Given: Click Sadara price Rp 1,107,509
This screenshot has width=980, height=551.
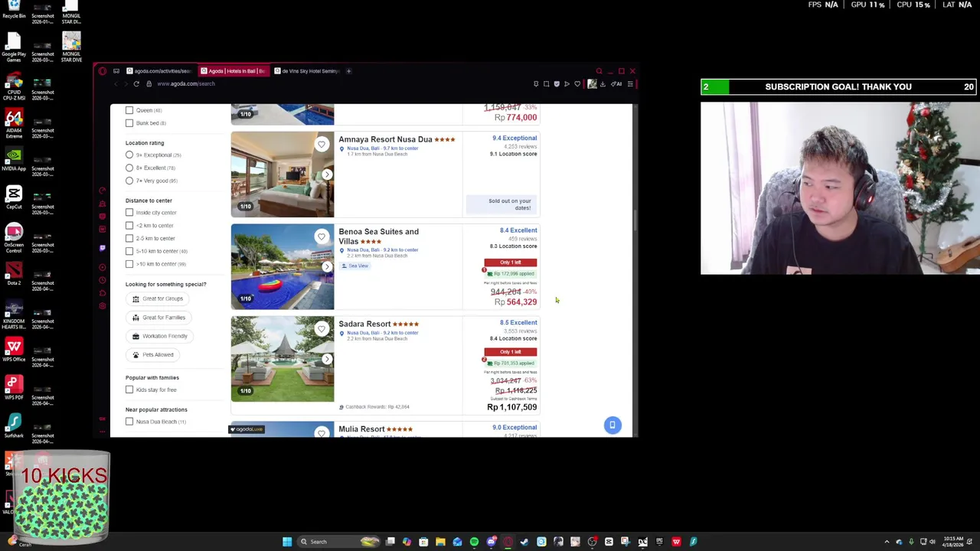Looking at the screenshot, I should (x=511, y=407).
